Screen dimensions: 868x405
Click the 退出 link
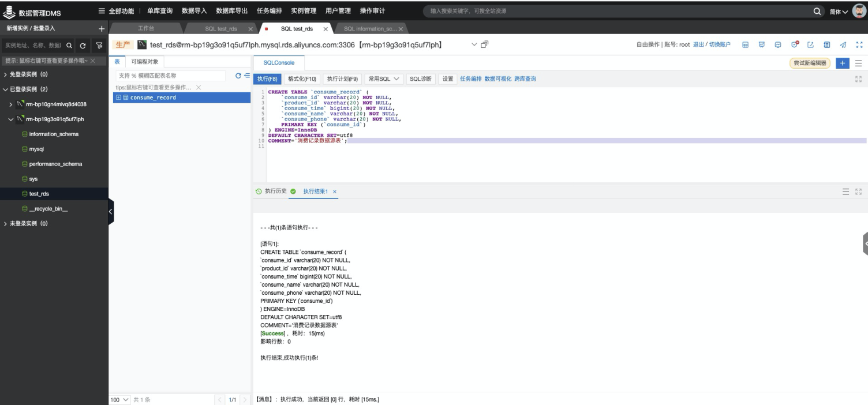[698, 44]
